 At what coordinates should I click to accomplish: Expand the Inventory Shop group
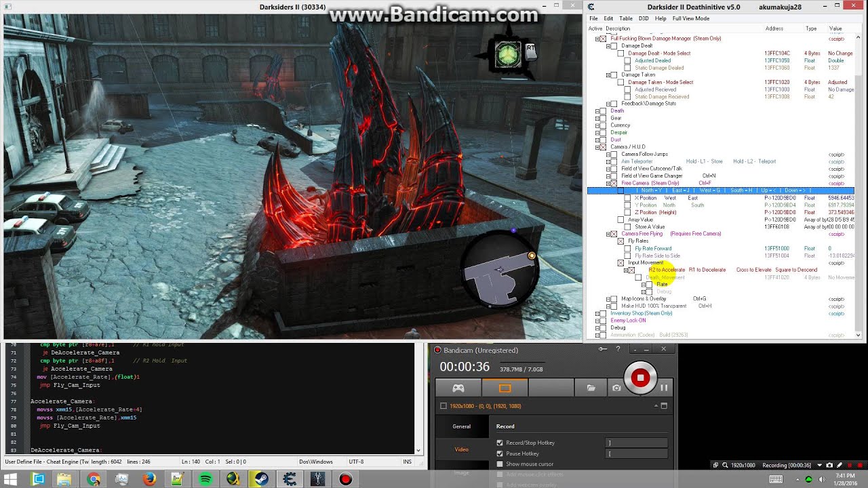point(597,313)
